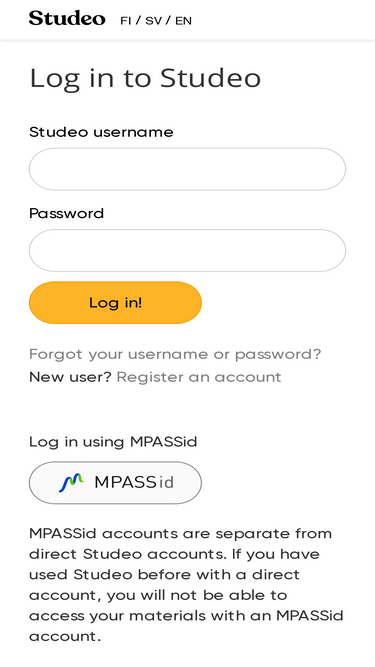Focus the Password input field
This screenshot has height=667, width=375.
coord(188,251)
